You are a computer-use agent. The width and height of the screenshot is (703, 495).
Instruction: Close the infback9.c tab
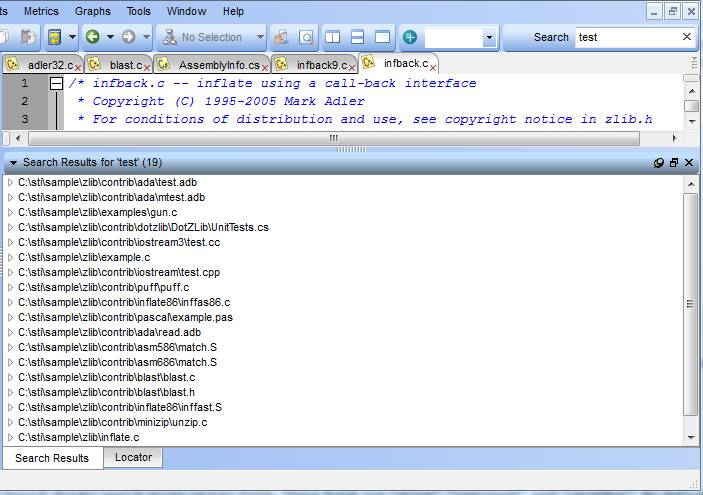352,68
